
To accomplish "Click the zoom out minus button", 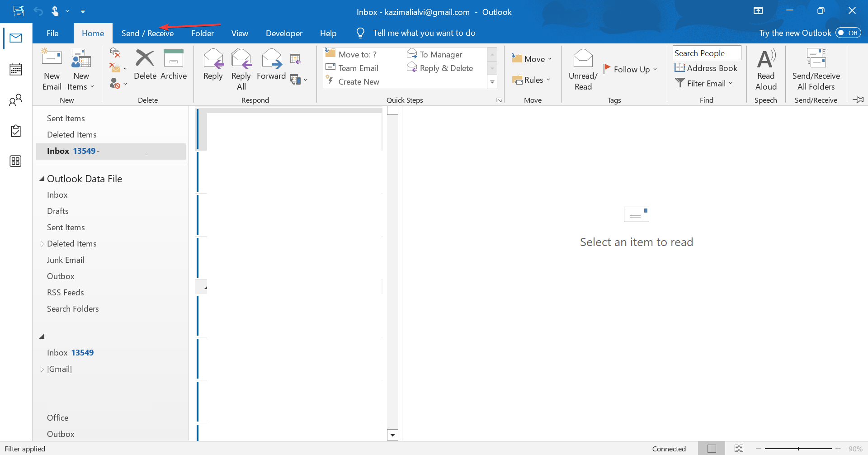I will coord(758,449).
